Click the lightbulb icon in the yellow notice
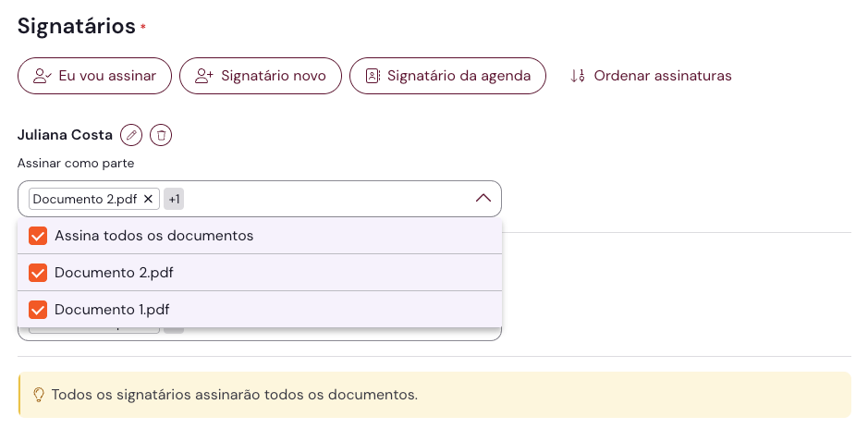The height and width of the screenshot is (441, 868). [x=39, y=395]
